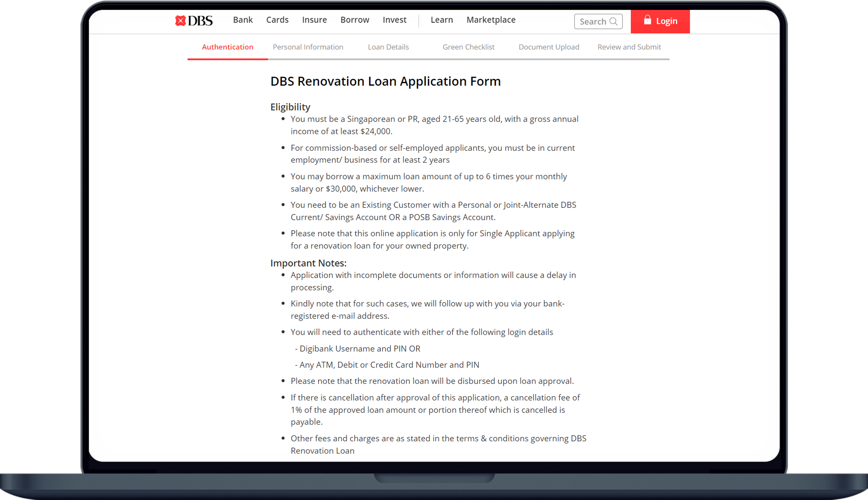
Task: Click the search magnifier icon
Action: (x=613, y=21)
